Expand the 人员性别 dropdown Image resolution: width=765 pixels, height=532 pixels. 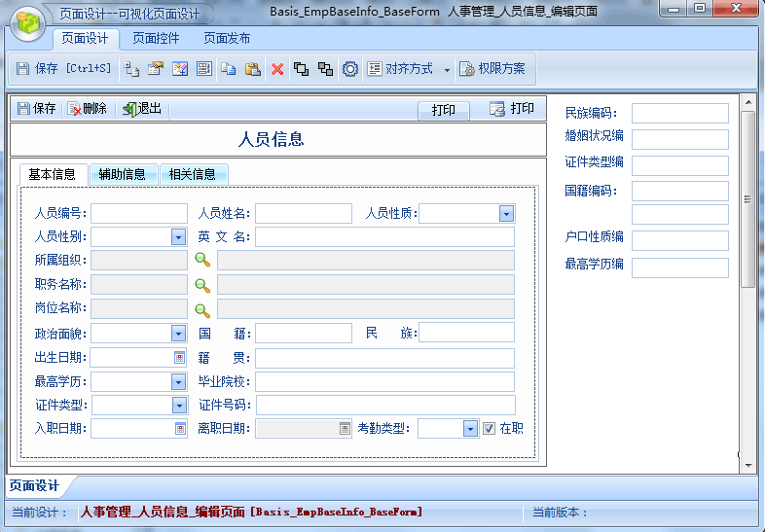pos(178,237)
